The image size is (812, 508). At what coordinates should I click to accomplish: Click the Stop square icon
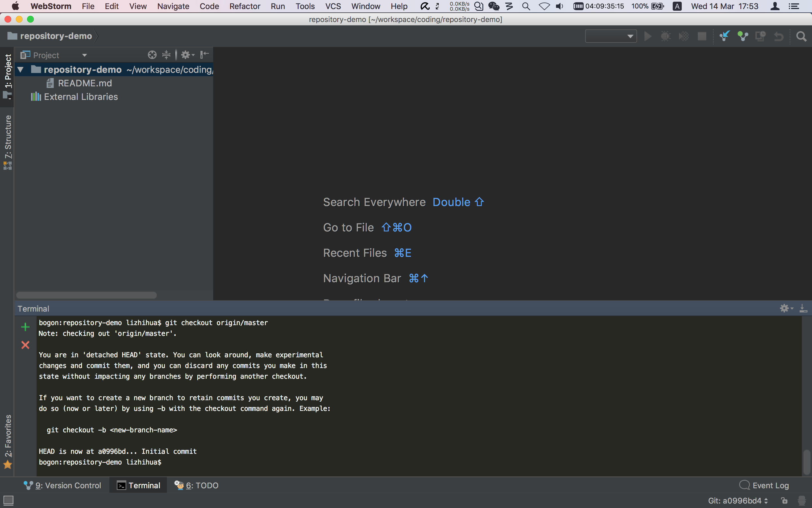(x=701, y=36)
